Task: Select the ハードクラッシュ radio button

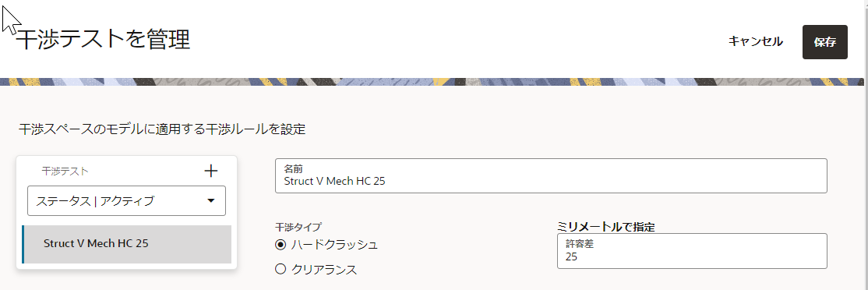Action: (x=281, y=244)
